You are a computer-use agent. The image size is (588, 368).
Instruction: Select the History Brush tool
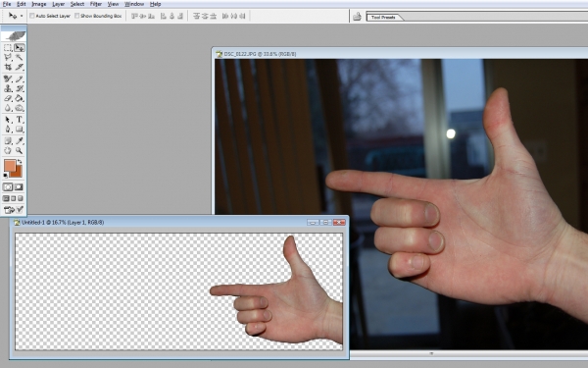click(x=20, y=88)
